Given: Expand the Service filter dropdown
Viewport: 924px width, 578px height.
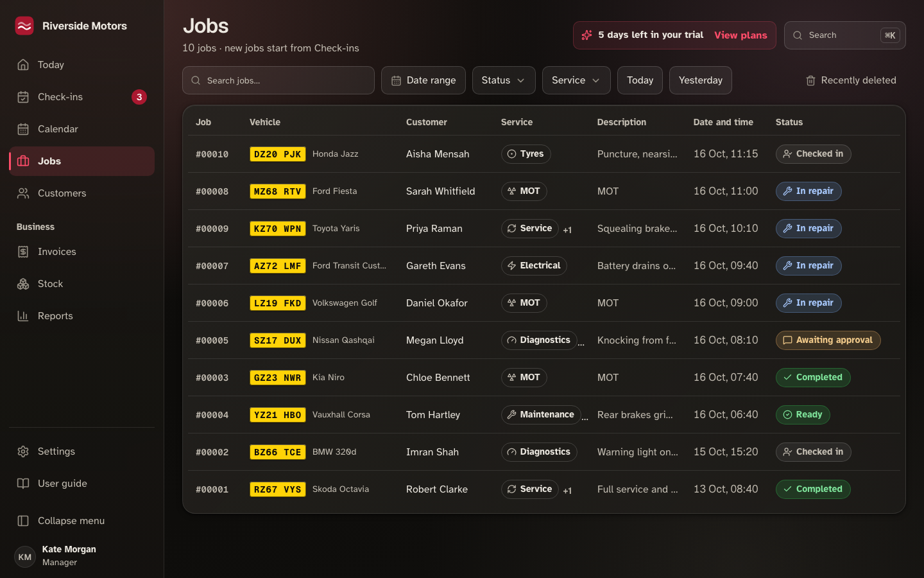Looking at the screenshot, I should (576, 80).
